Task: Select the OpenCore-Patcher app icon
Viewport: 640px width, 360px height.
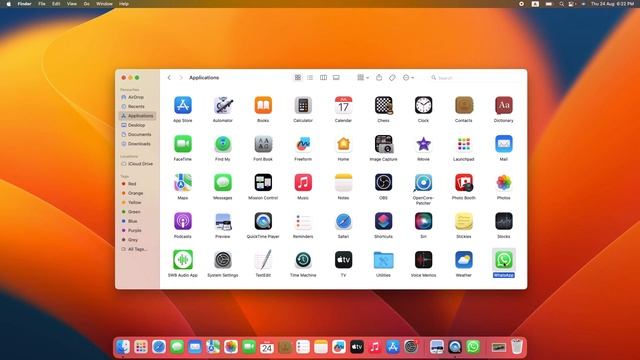Action: coord(423,182)
